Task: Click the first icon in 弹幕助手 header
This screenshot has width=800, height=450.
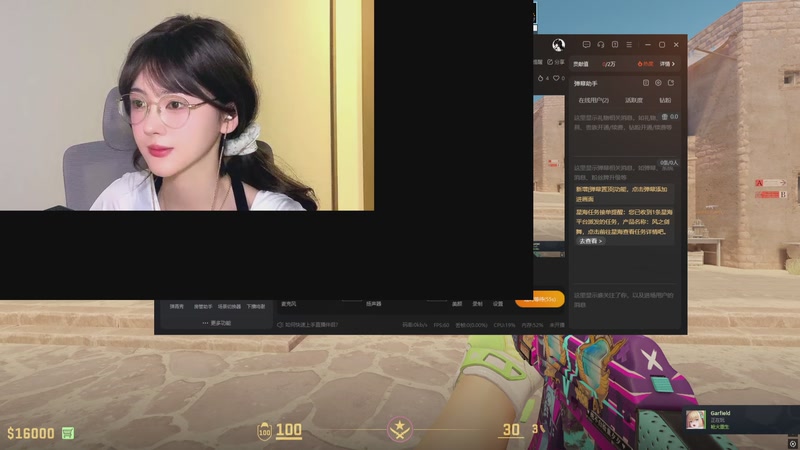Action: tap(645, 83)
